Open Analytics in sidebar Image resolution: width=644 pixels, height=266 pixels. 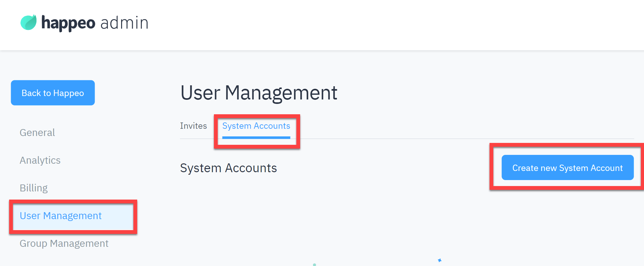(x=40, y=160)
